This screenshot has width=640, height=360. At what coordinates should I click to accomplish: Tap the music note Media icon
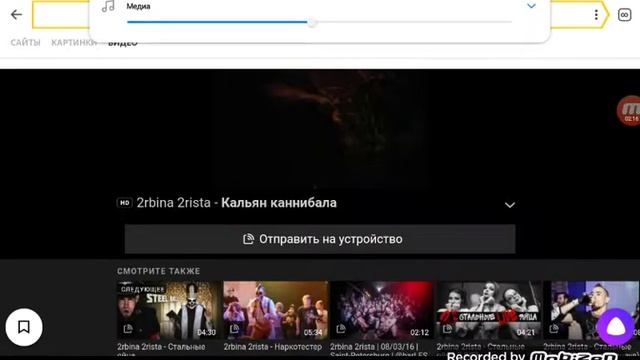click(x=108, y=6)
